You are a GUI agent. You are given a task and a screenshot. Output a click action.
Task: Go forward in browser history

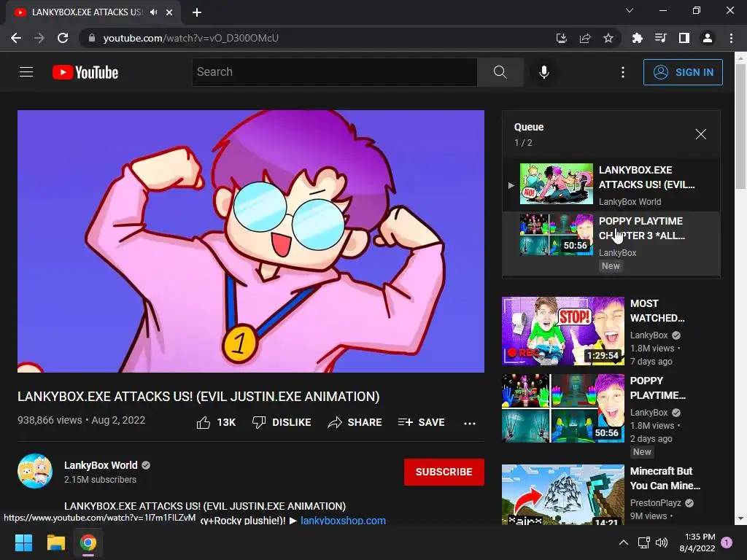pyautogui.click(x=39, y=38)
